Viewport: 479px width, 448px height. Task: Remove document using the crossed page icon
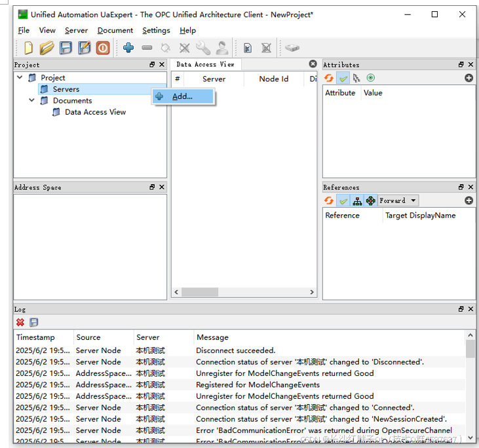(x=267, y=48)
